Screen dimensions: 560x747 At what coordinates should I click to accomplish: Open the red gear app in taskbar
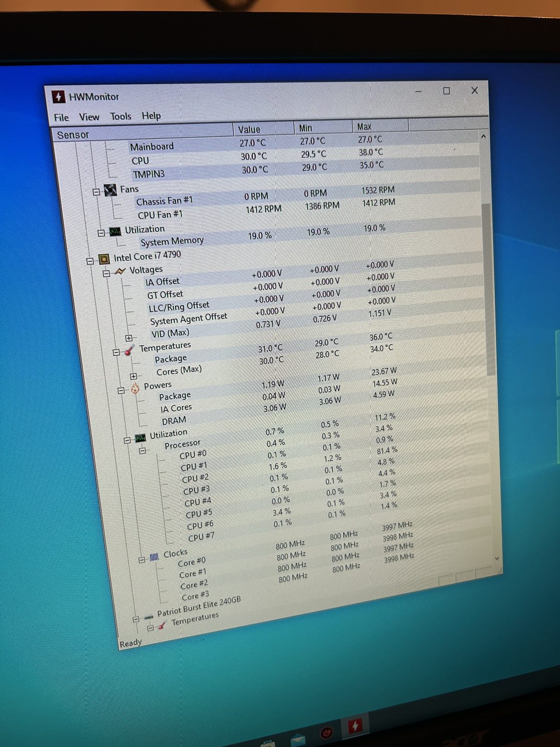(327, 733)
